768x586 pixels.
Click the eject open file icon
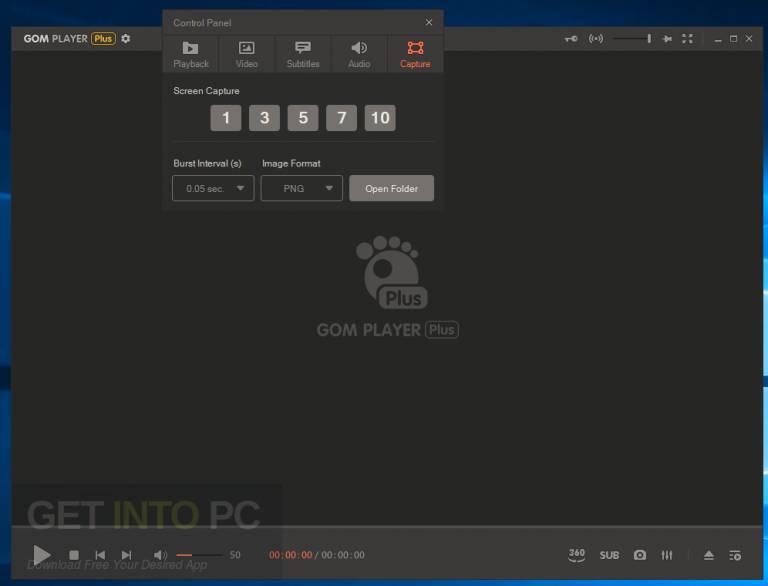709,555
